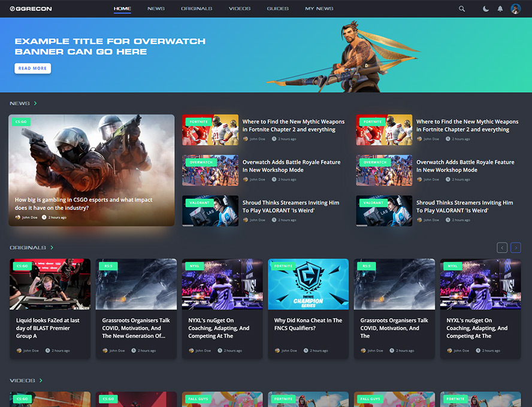Open the search icon in the header
Viewport: 532px width, 407px height.
coord(462,9)
